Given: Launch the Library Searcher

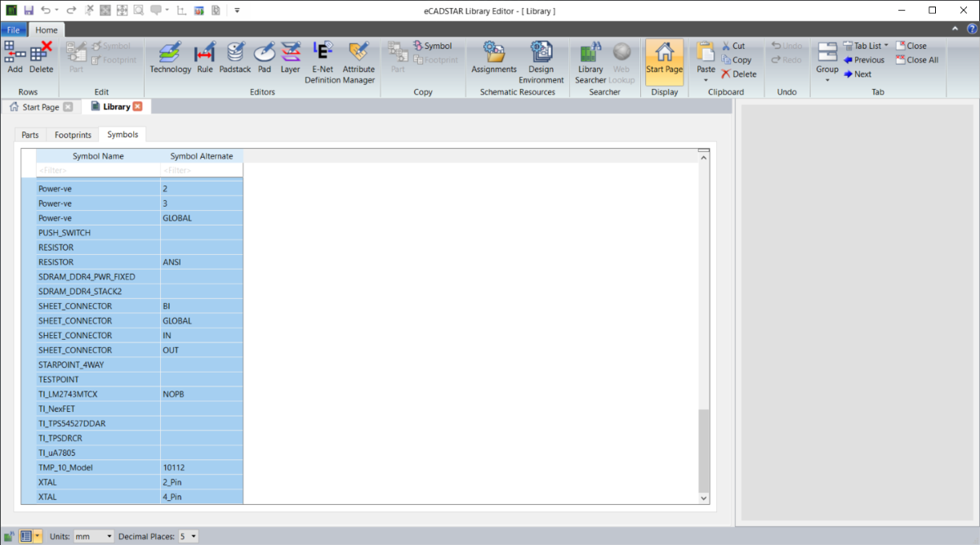Looking at the screenshot, I should click(x=590, y=62).
